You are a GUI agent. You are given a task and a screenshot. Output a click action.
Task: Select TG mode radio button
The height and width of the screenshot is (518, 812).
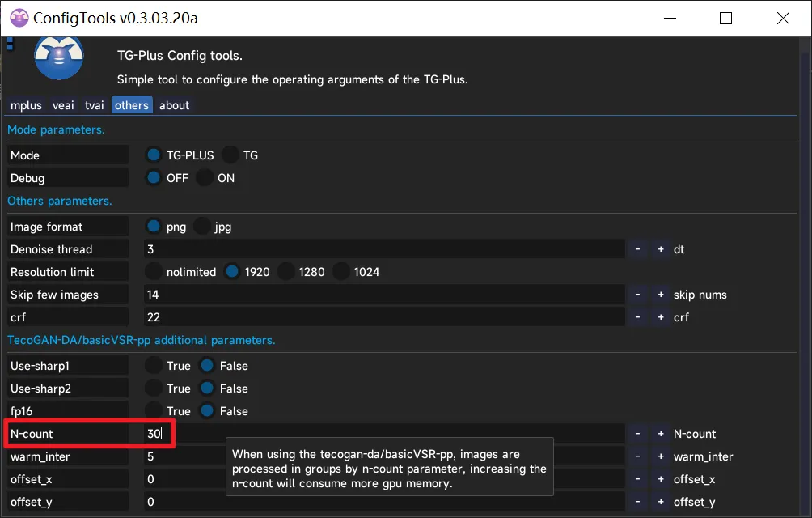click(x=230, y=155)
